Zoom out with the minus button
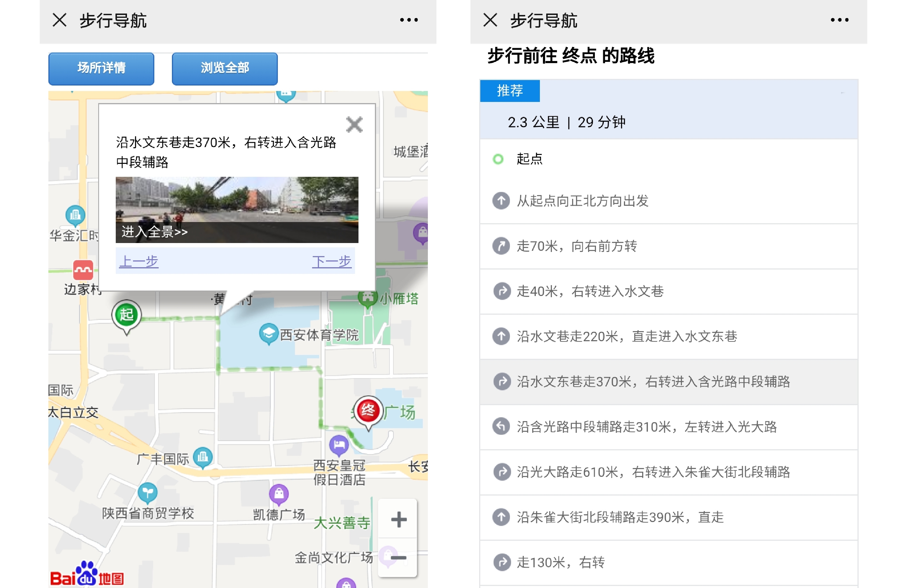 [x=399, y=558]
